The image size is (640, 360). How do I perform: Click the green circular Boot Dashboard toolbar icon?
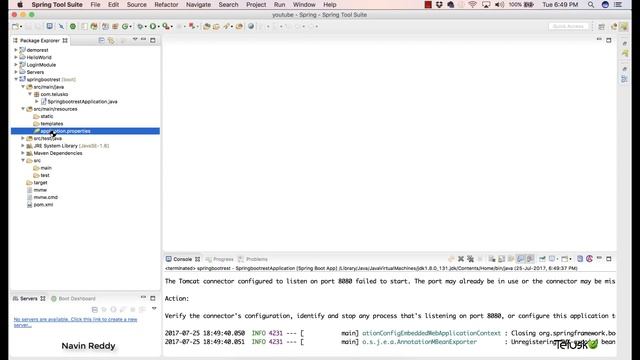(x=73, y=27)
